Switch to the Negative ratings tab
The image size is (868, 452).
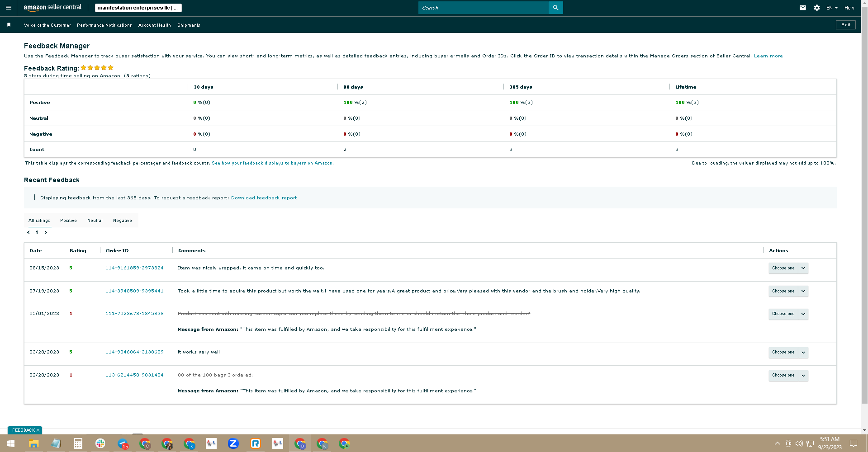[x=123, y=221]
